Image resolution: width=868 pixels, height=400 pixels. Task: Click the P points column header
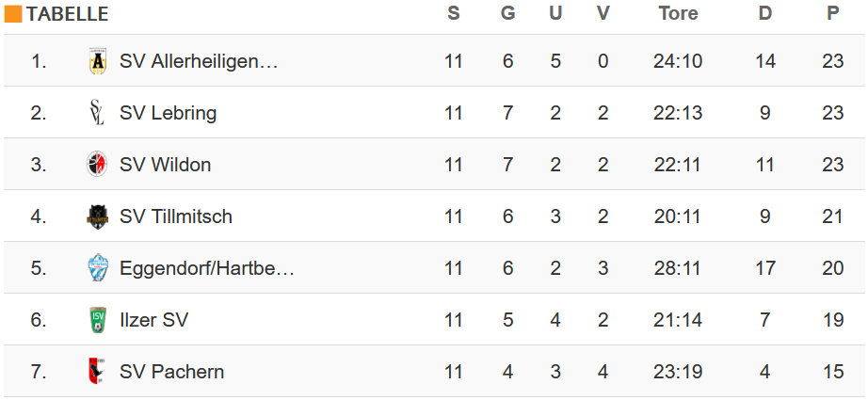(833, 13)
